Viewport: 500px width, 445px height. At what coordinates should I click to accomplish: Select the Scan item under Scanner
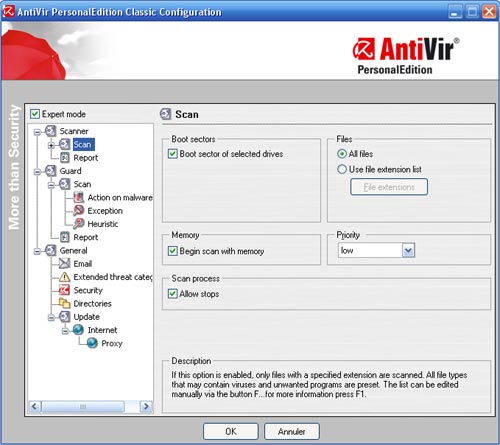[x=84, y=144]
